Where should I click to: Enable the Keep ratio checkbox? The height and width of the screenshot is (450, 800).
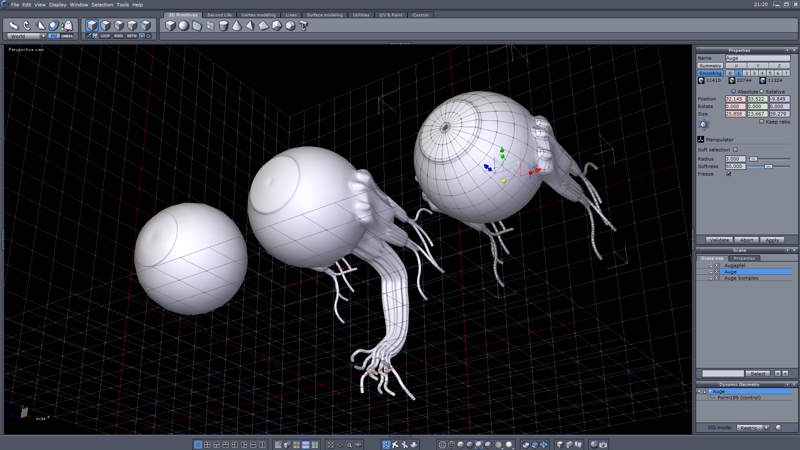coord(761,122)
